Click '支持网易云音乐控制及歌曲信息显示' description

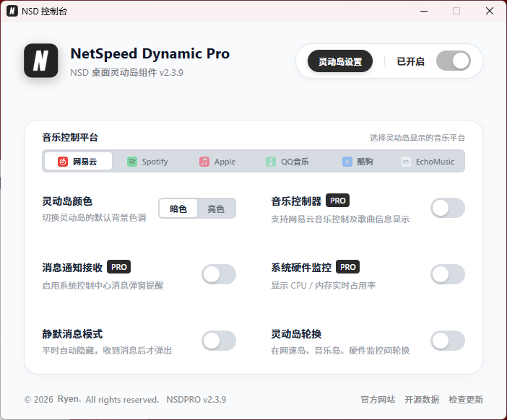340,219
